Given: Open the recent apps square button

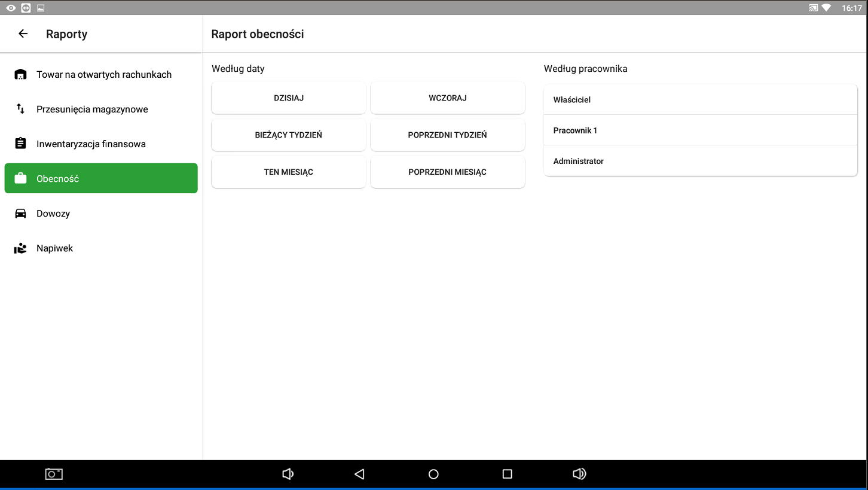Looking at the screenshot, I should tap(507, 474).
